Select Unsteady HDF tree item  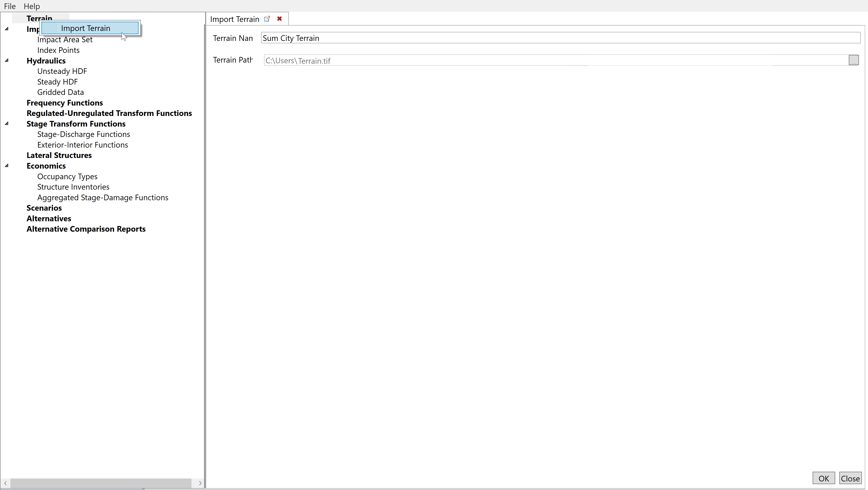[62, 71]
